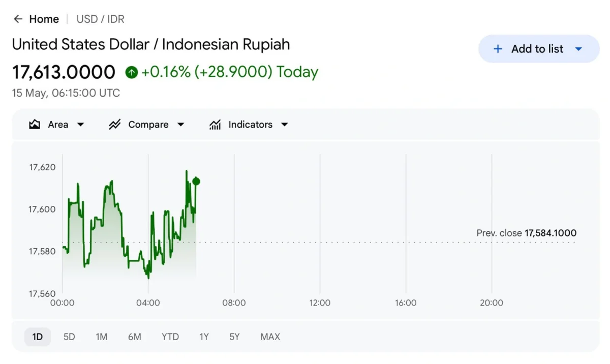The height and width of the screenshot is (364, 610).
Task: Expand the Indicators dropdown arrow
Action: tap(285, 125)
